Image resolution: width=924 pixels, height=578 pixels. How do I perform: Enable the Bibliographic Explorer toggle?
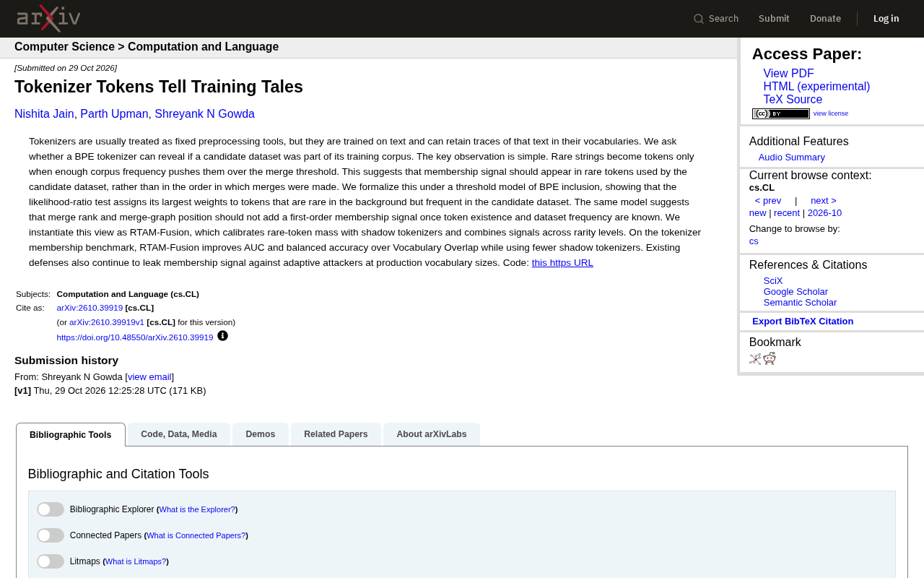click(x=51, y=509)
